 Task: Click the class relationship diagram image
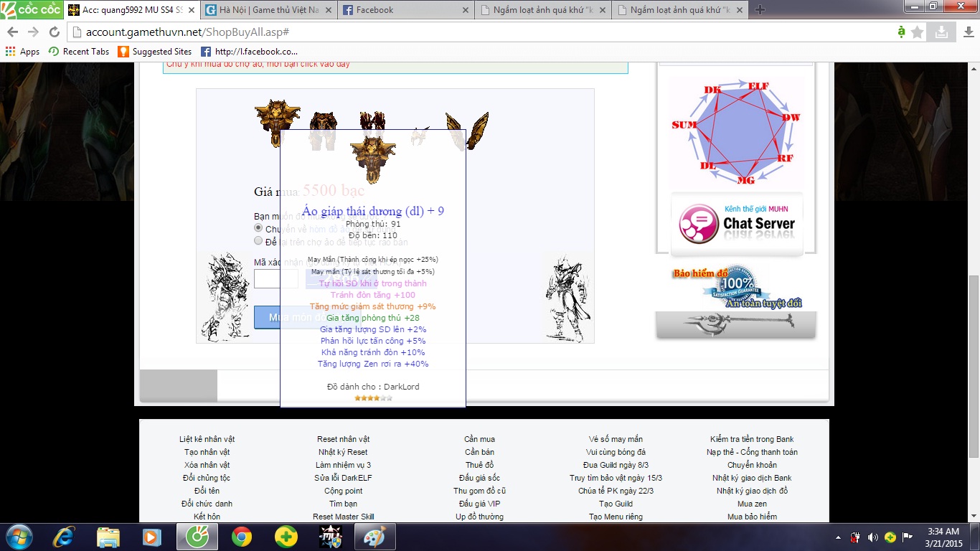(x=736, y=132)
